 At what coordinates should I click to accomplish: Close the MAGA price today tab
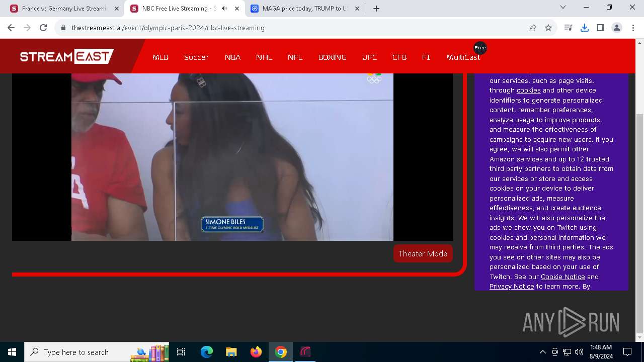[357, 9]
